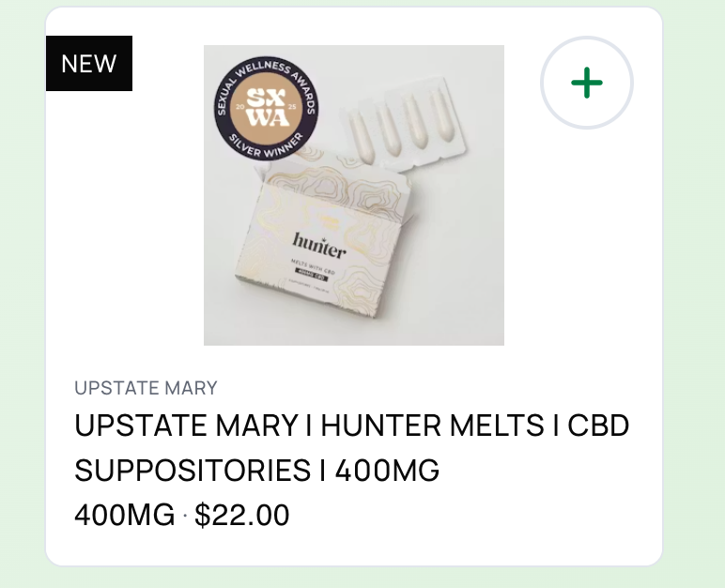
Task: Click the hunter logo on the box
Action: 319,247
